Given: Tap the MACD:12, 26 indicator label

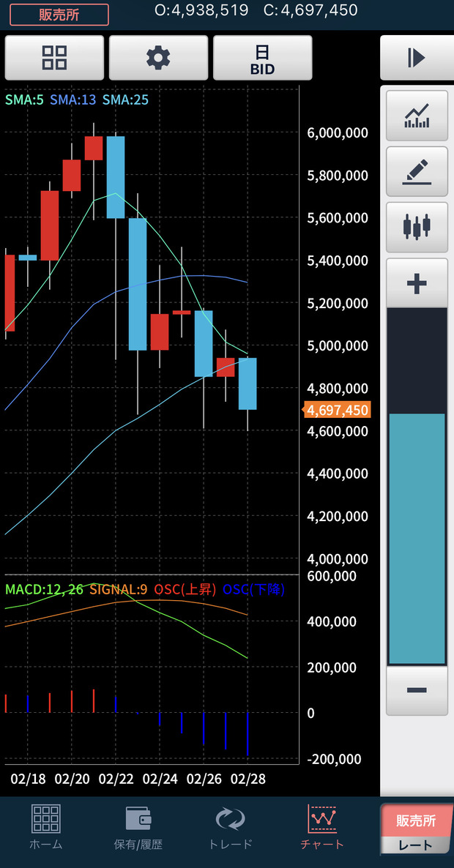Looking at the screenshot, I should [x=44, y=590].
